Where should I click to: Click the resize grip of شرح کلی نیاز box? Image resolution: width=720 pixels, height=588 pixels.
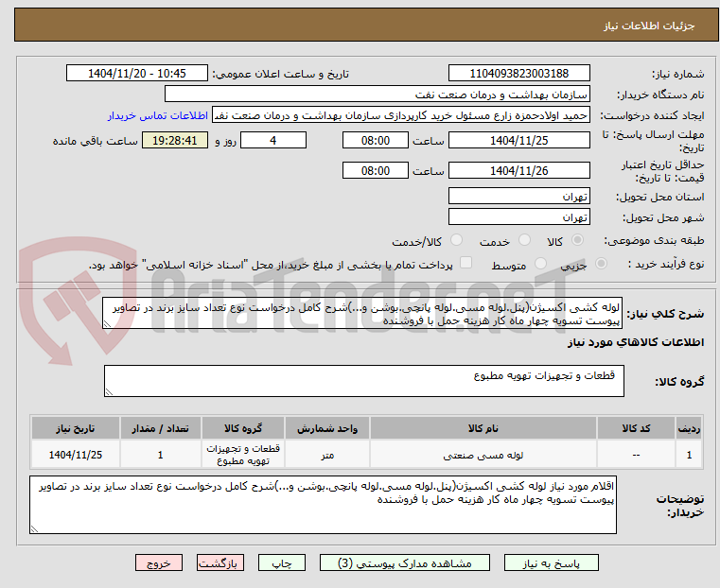108,324
